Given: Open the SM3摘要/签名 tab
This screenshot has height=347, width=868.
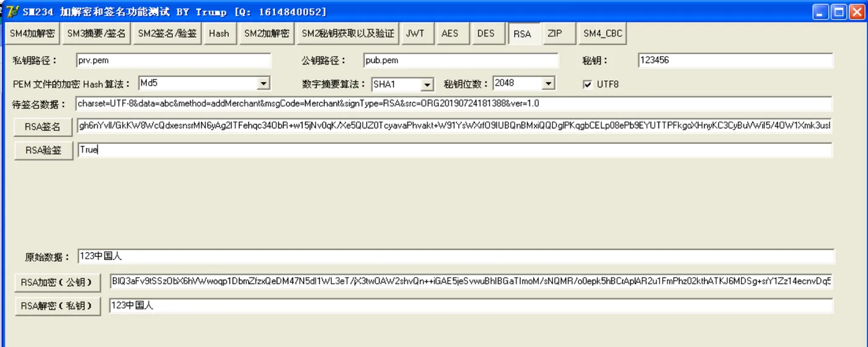Looking at the screenshot, I should (96, 34).
